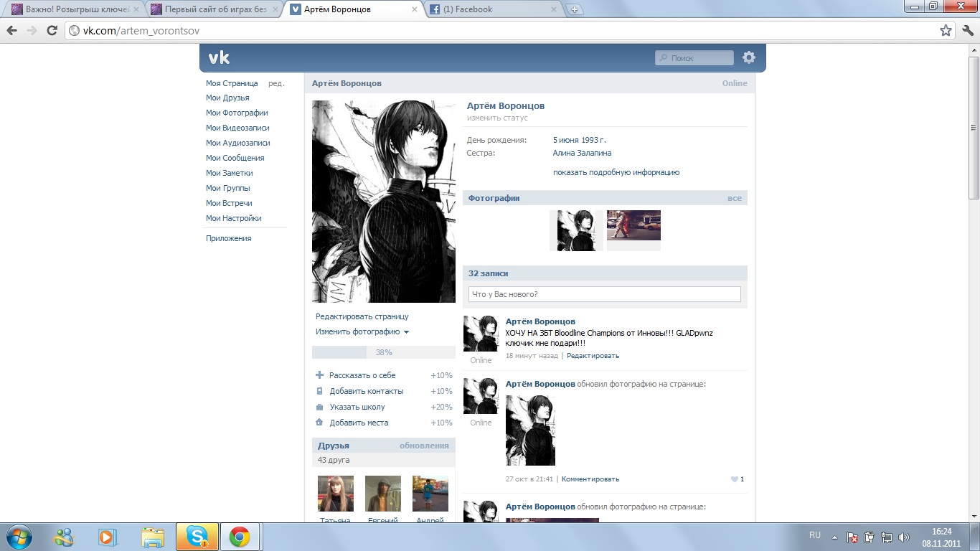Open sister Алина Залапина profile link

(x=582, y=153)
